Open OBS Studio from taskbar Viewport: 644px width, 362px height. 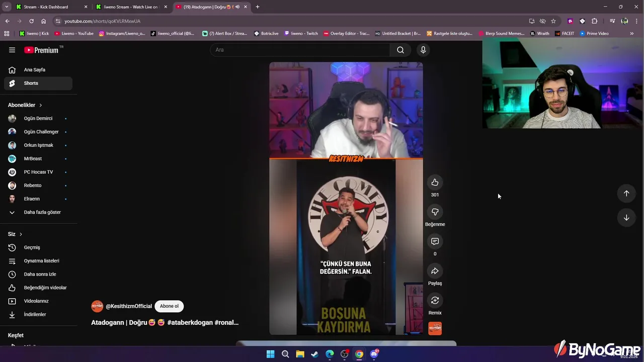(x=344, y=354)
